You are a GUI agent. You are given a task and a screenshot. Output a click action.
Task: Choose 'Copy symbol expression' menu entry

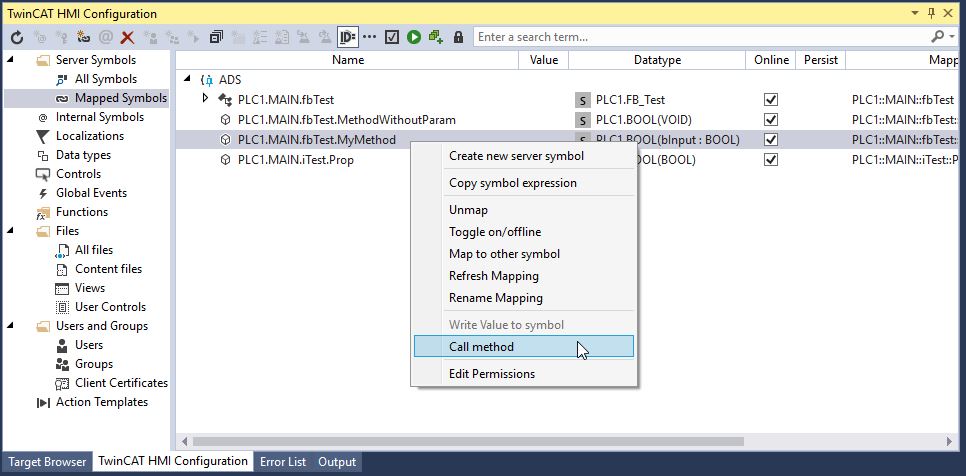[x=524, y=183]
